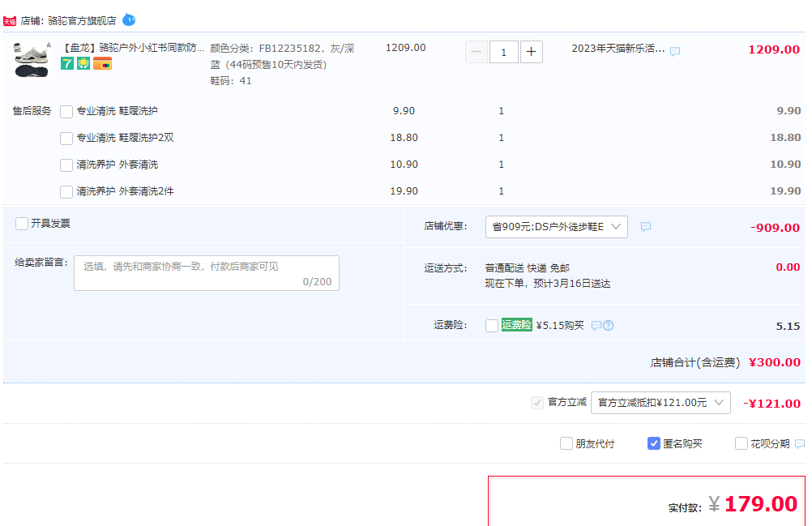812x526 pixels.
Task: Check 清洗养护 外套清洗2件 service option
Action: pos(66,193)
